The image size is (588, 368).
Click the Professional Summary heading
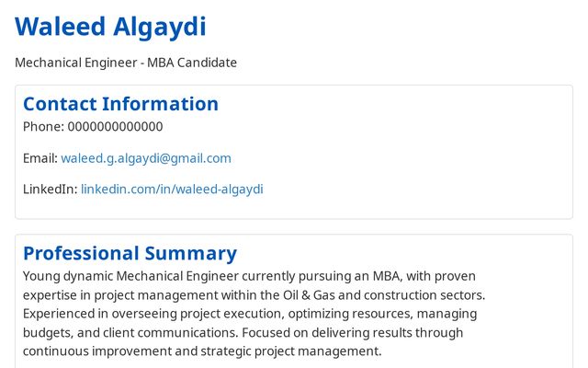click(x=130, y=253)
